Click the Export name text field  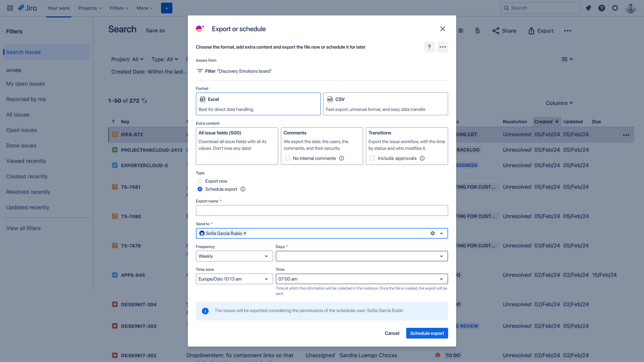click(x=322, y=210)
